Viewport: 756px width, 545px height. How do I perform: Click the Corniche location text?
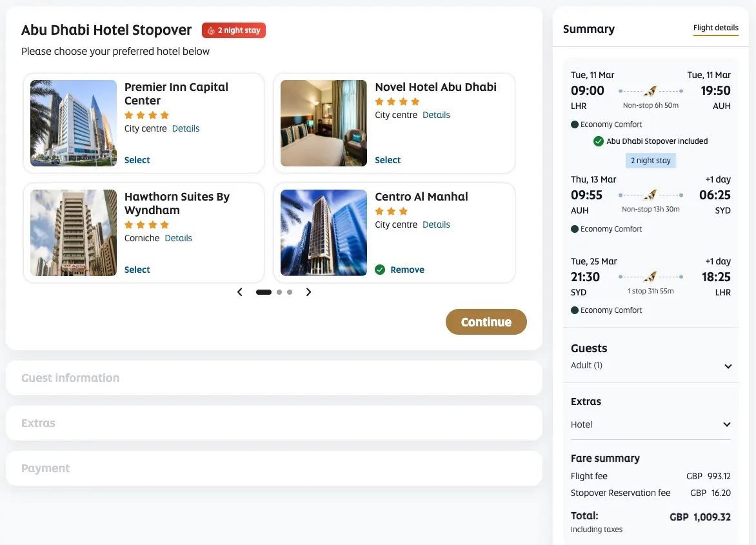(x=142, y=238)
